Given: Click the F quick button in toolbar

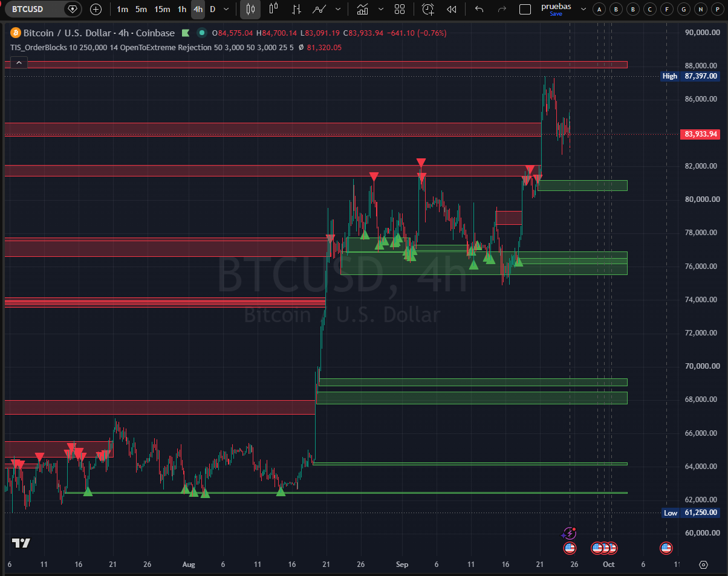Looking at the screenshot, I should pyautogui.click(x=666, y=9).
